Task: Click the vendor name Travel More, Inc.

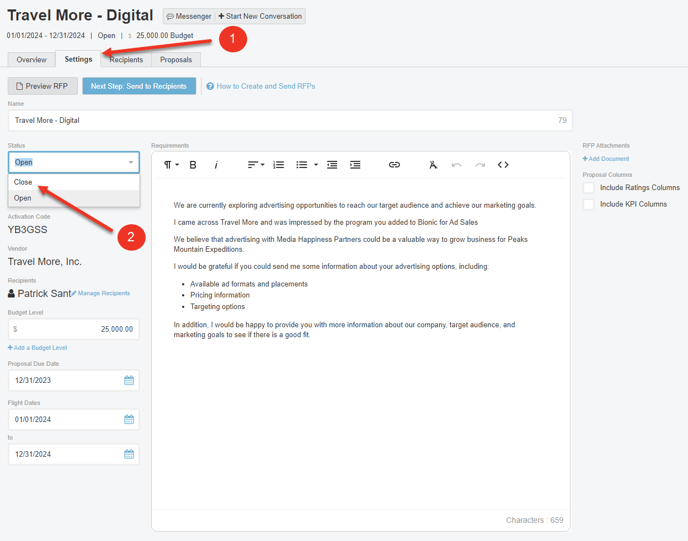Action: (45, 262)
